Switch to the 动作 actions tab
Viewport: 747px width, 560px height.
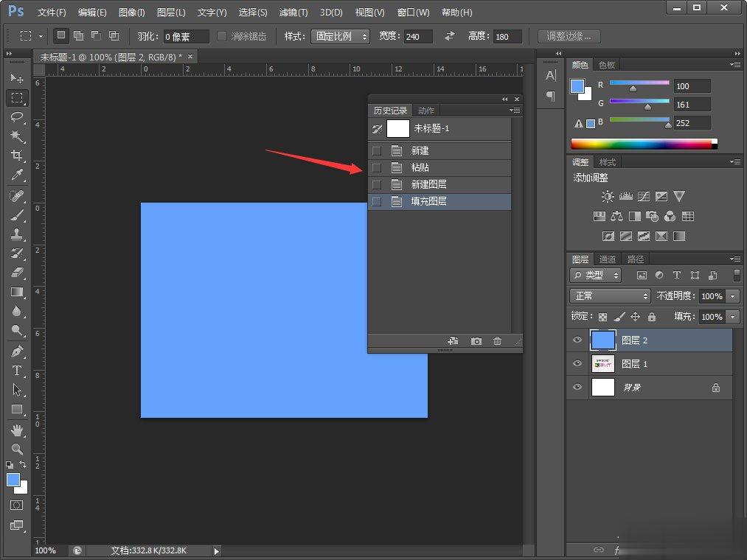pyautogui.click(x=426, y=111)
